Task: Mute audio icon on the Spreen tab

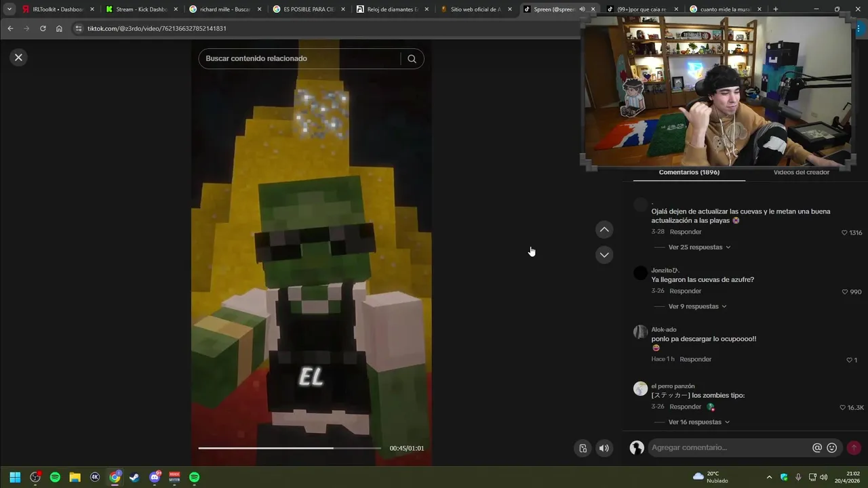Action: point(582,9)
